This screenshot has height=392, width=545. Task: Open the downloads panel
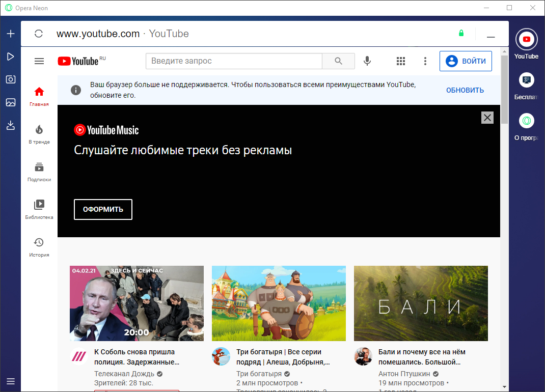(x=11, y=125)
